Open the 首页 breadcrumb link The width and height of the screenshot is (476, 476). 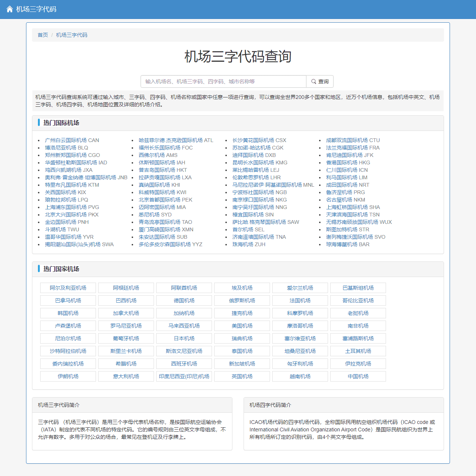[42, 35]
